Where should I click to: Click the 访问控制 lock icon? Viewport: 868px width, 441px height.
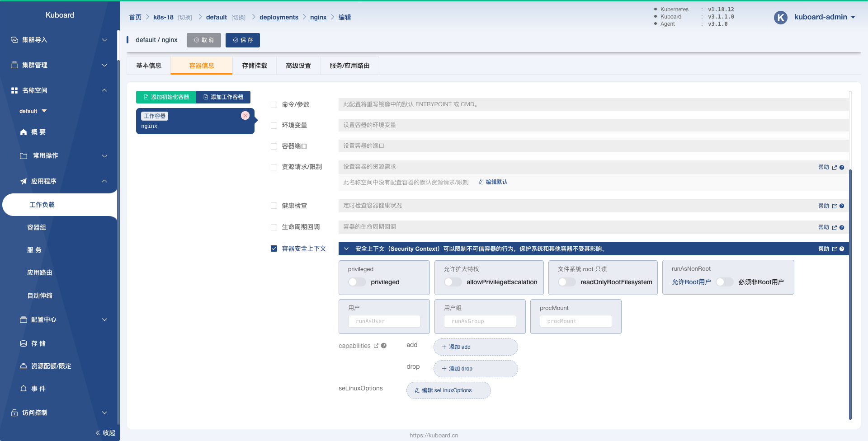coord(14,413)
